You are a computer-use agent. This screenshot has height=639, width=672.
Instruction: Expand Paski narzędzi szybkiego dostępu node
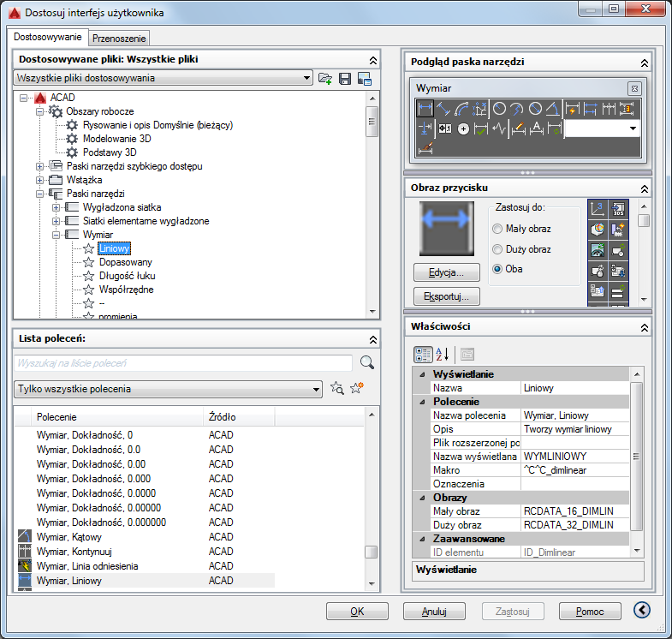pyautogui.click(x=40, y=166)
